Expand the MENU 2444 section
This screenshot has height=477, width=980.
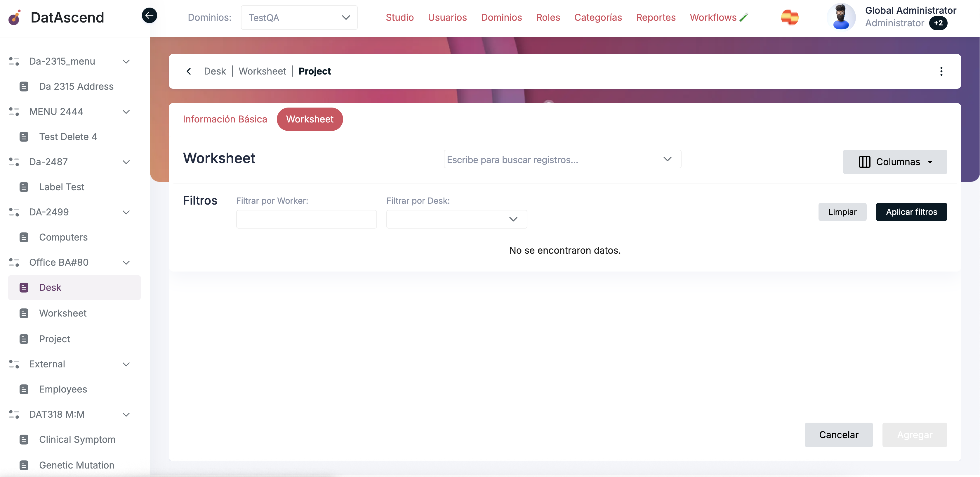126,112
